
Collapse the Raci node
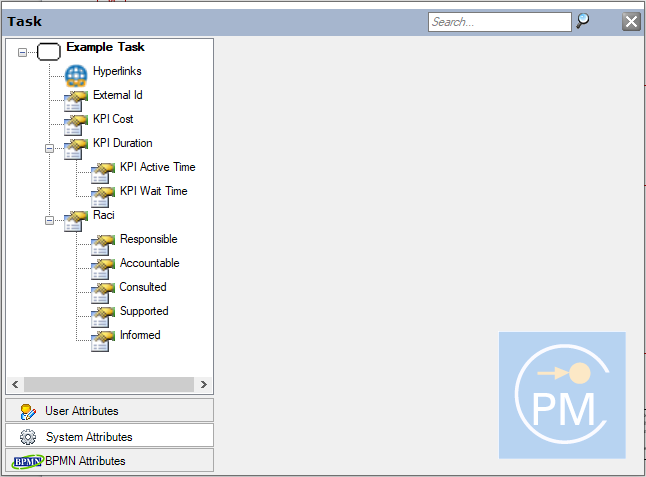[49, 220]
